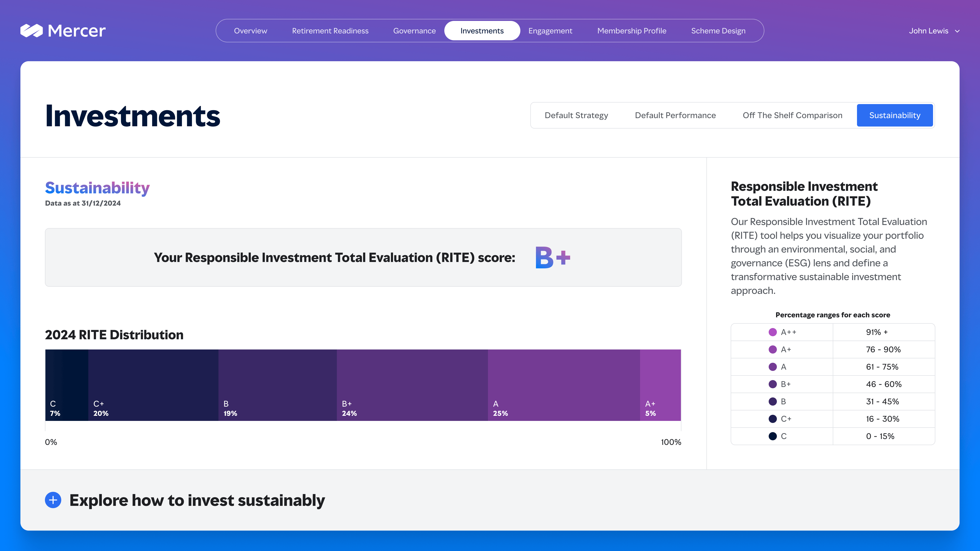This screenshot has height=551, width=980.
Task: Open the Overview nav tab
Action: coord(250,31)
